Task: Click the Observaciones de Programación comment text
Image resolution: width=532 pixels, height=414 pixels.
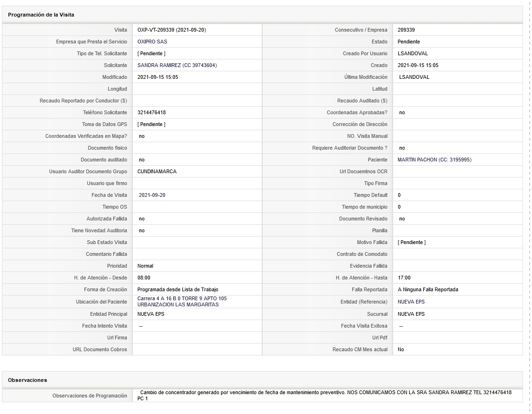Action: [x=325, y=395]
